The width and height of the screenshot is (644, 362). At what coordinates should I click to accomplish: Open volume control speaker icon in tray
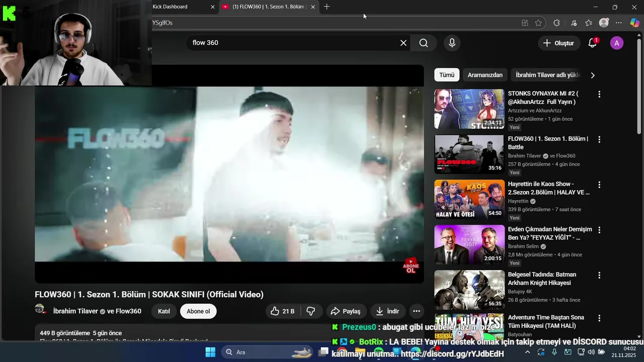tap(591, 352)
